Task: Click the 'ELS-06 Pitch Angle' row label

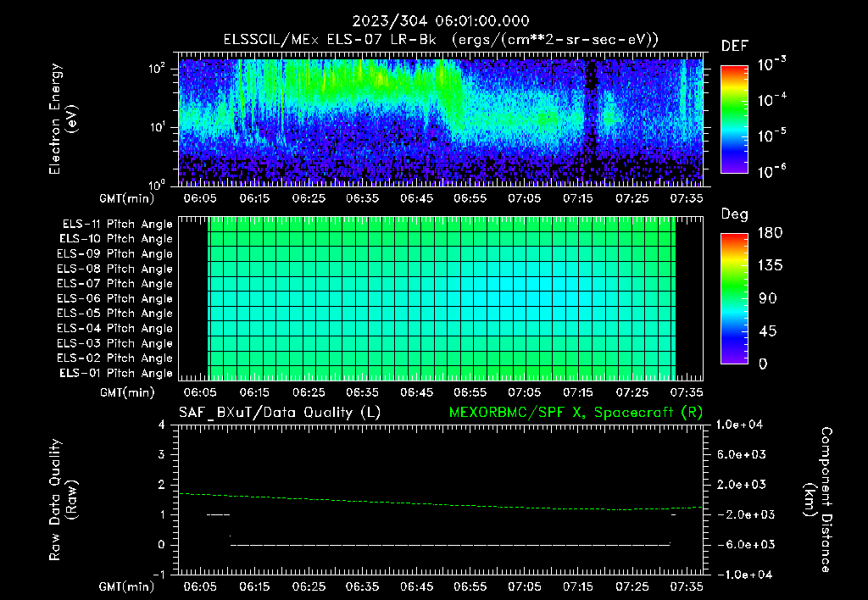Action: (x=114, y=298)
